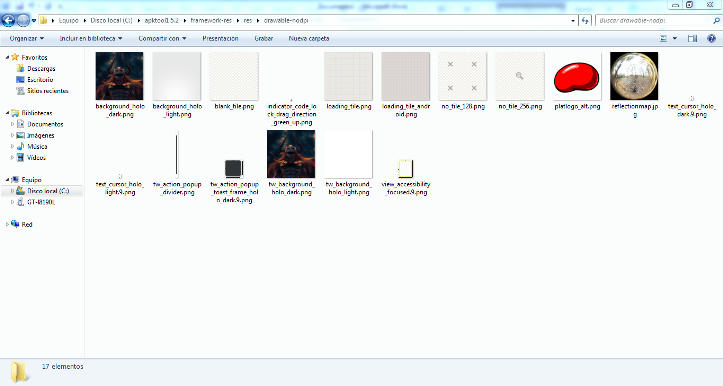This screenshot has height=386, width=723.
Task: Open the Organizar dropdown menu
Action: point(27,39)
